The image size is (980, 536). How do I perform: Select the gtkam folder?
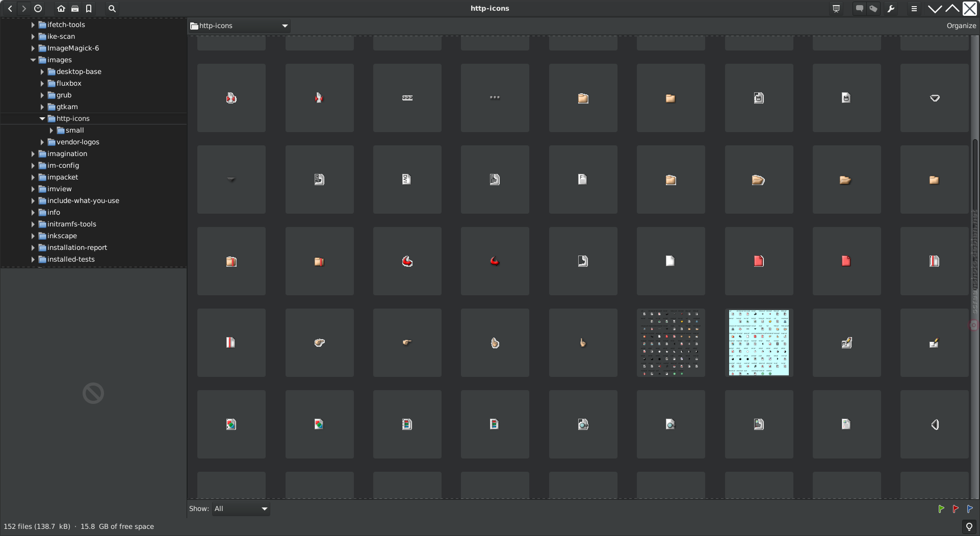(x=67, y=107)
